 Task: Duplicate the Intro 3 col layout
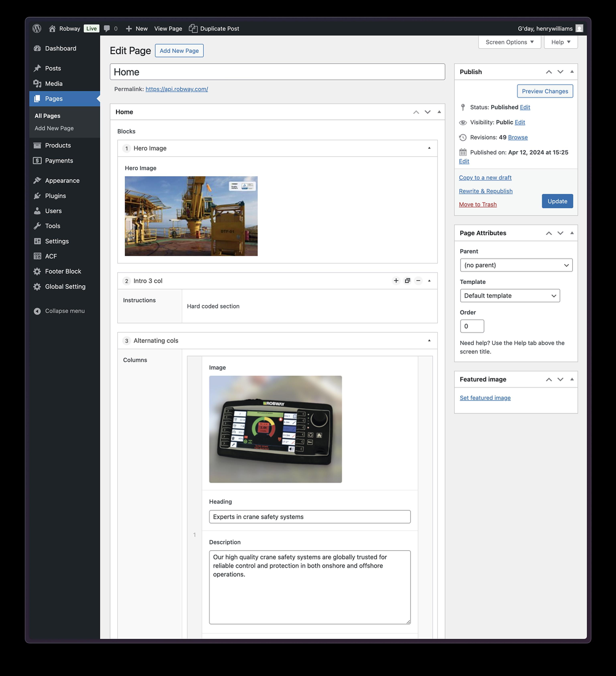click(x=407, y=281)
